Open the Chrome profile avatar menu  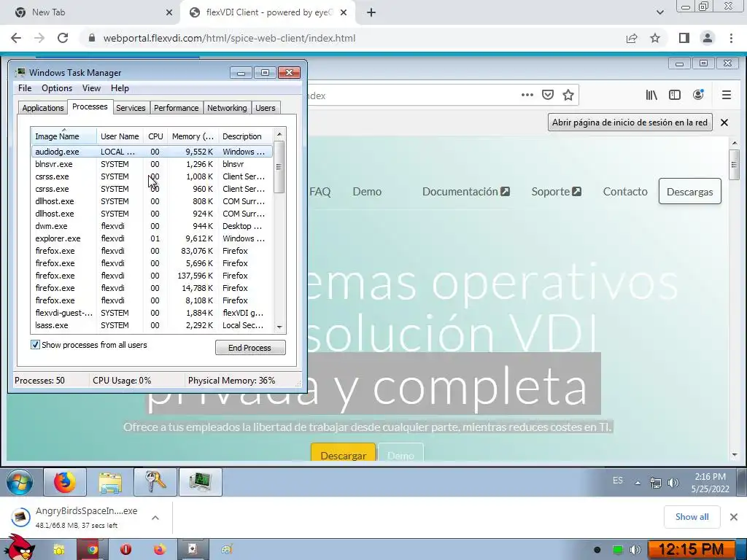coord(708,38)
